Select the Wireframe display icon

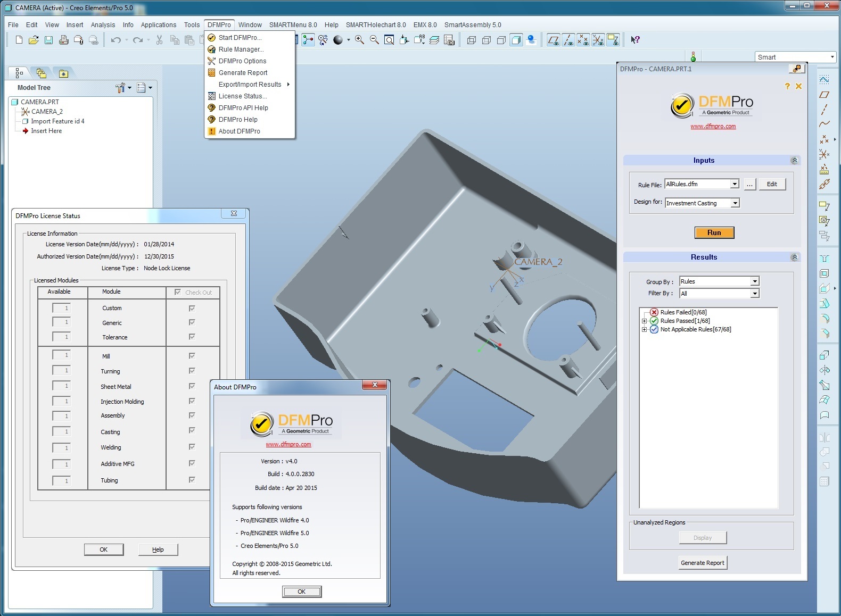(x=471, y=40)
